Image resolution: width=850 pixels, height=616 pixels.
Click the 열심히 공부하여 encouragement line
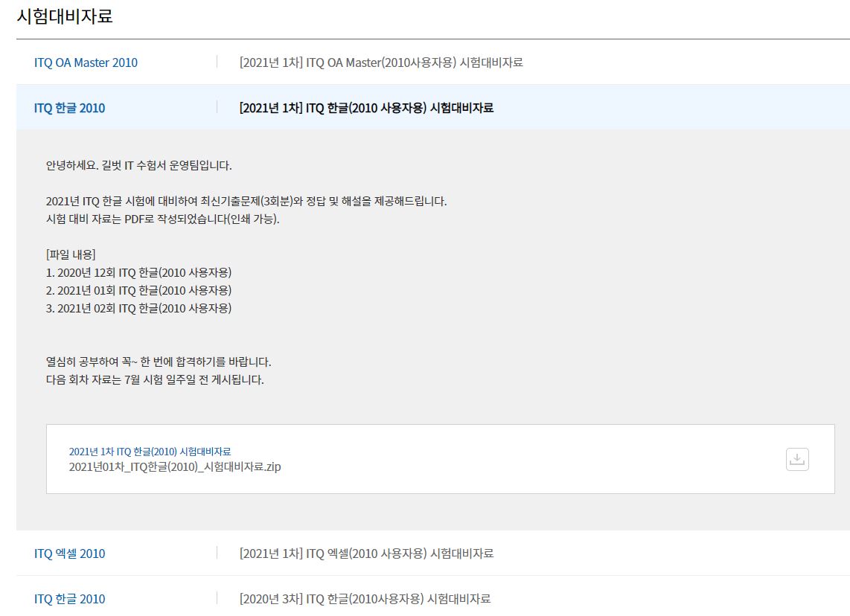pyautogui.click(x=159, y=362)
